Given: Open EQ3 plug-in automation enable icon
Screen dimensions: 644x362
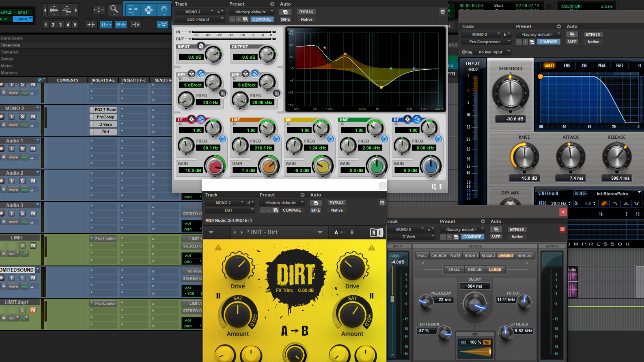Looking at the screenshot, I should tap(285, 12).
